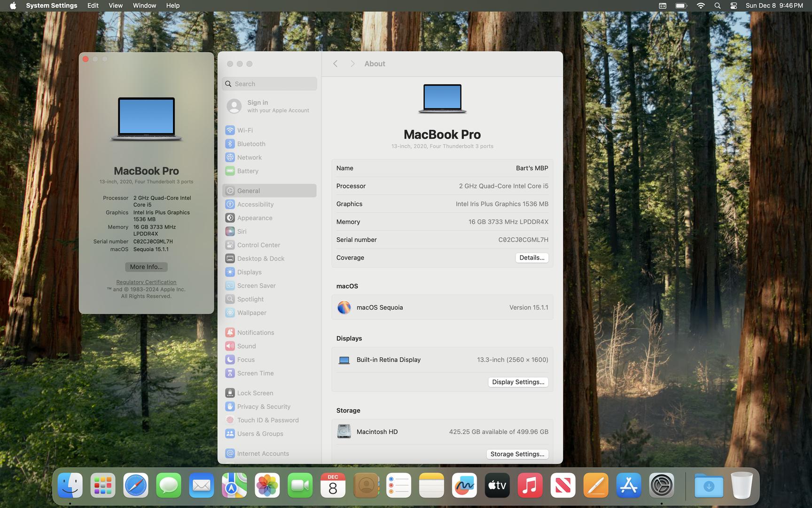The width and height of the screenshot is (812, 508).
Task: Open App Store from the Dock
Action: (x=629, y=485)
